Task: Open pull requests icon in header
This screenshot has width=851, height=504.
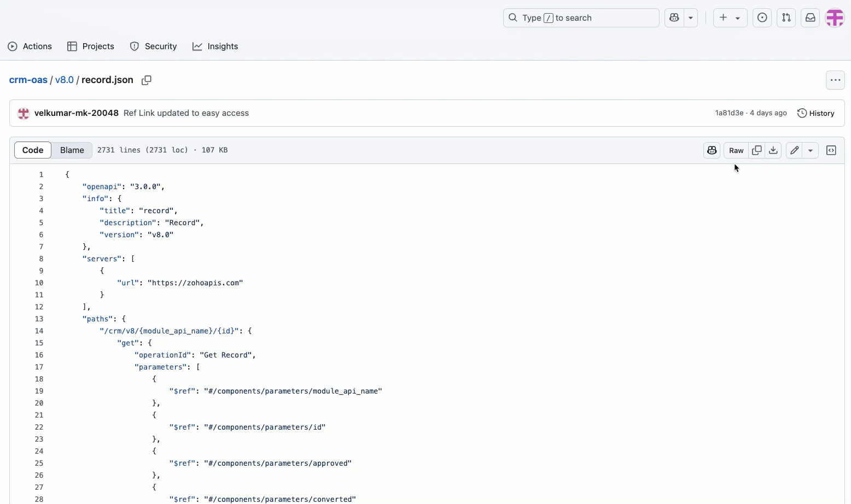Action: point(786,18)
